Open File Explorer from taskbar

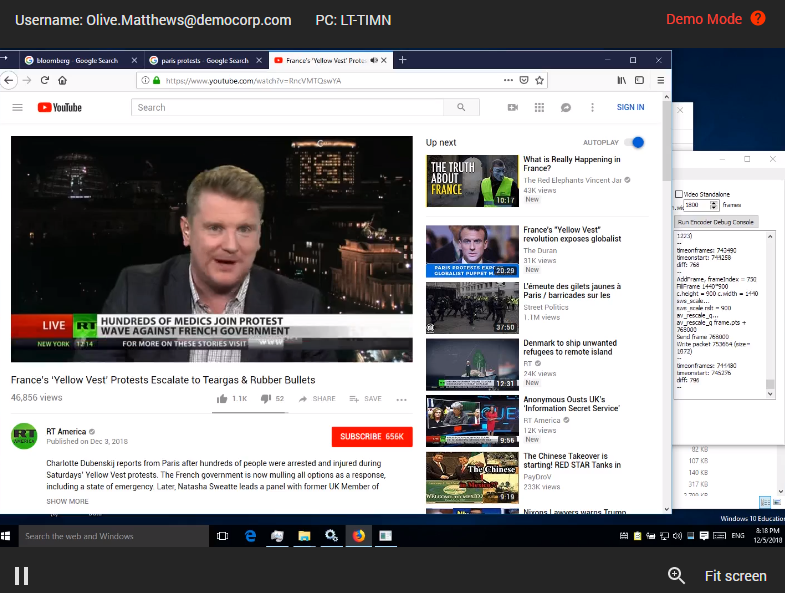click(304, 536)
